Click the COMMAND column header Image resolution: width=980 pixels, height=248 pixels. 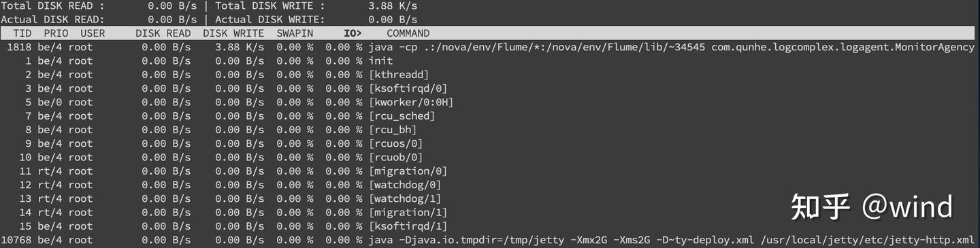pos(408,33)
